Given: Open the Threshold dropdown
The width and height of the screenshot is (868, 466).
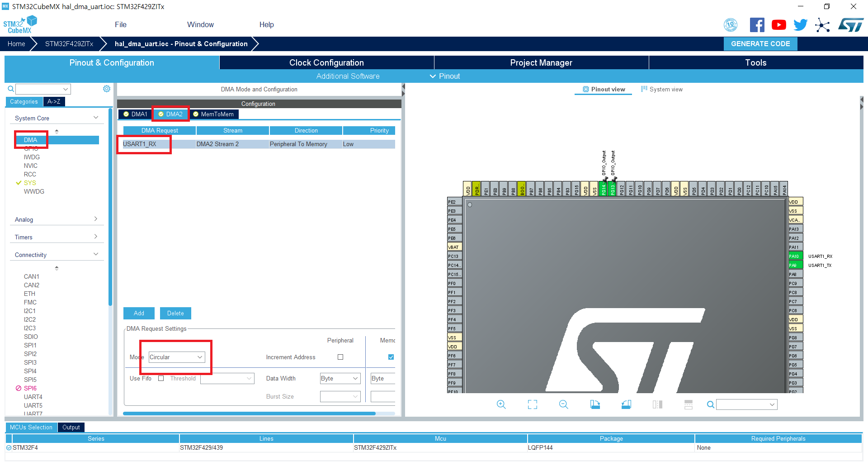Looking at the screenshot, I should (227, 378).
